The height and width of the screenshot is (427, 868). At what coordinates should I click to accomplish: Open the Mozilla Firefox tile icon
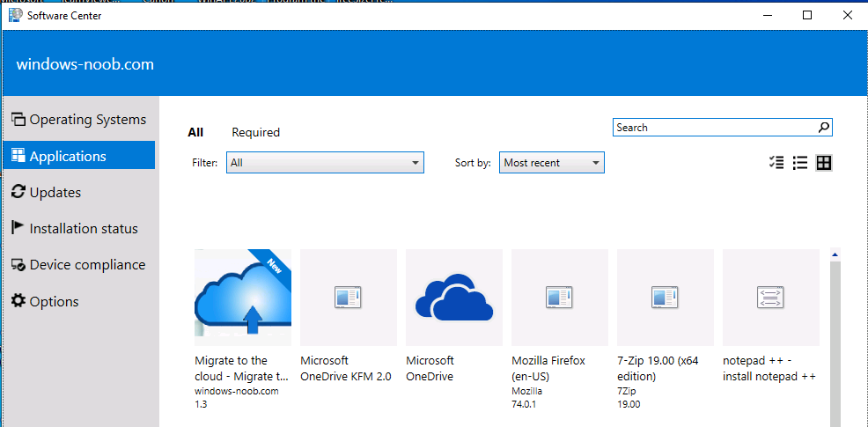[x=560, y=298]
